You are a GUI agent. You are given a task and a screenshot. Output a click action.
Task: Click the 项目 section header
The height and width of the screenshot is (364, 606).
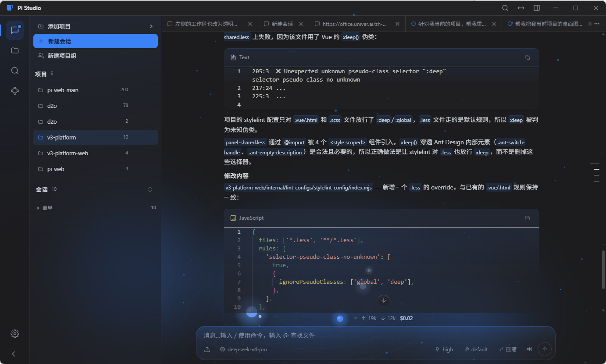41,74
